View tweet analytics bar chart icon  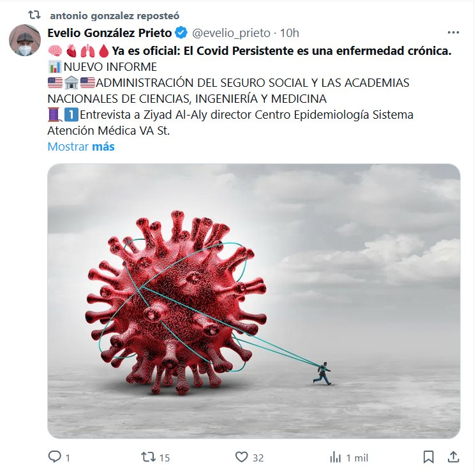tap(336, 457)
